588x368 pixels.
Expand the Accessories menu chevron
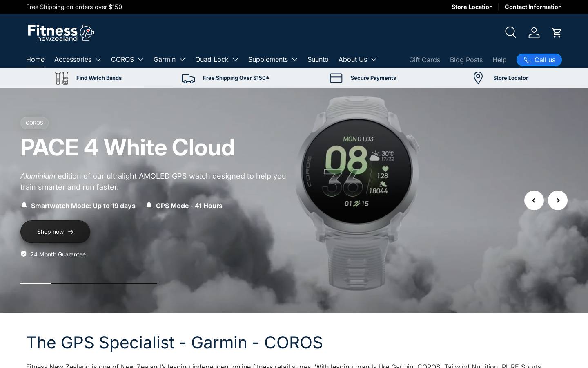click(98, 60)
